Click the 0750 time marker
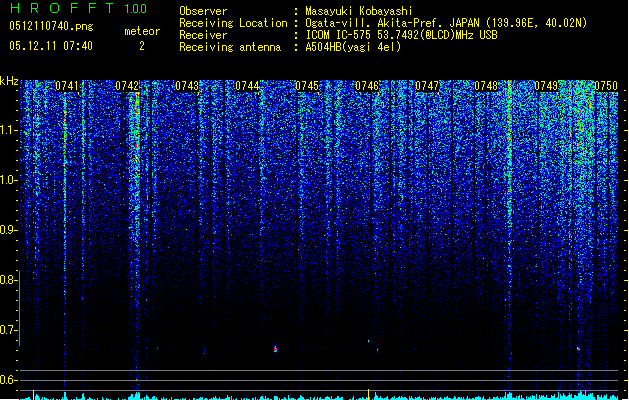Image resolution: width=629 pixels, height=400 pixels. [606, 86]
